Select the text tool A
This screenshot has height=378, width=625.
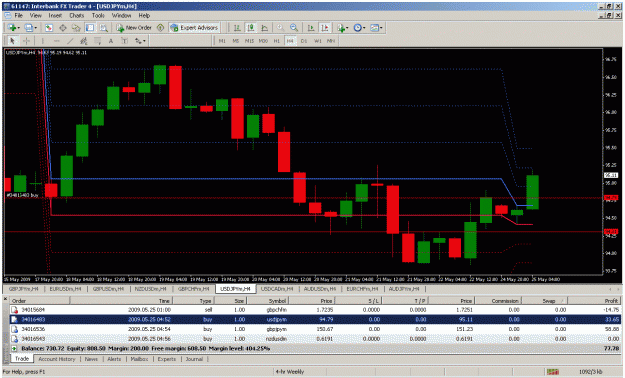click(x=111, y=41)
